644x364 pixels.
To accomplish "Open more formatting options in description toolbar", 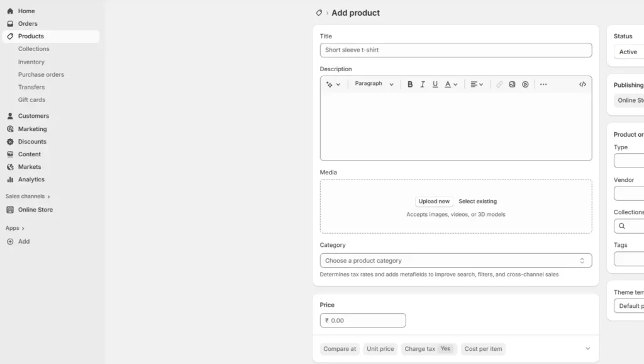I will tap(543, 83).
